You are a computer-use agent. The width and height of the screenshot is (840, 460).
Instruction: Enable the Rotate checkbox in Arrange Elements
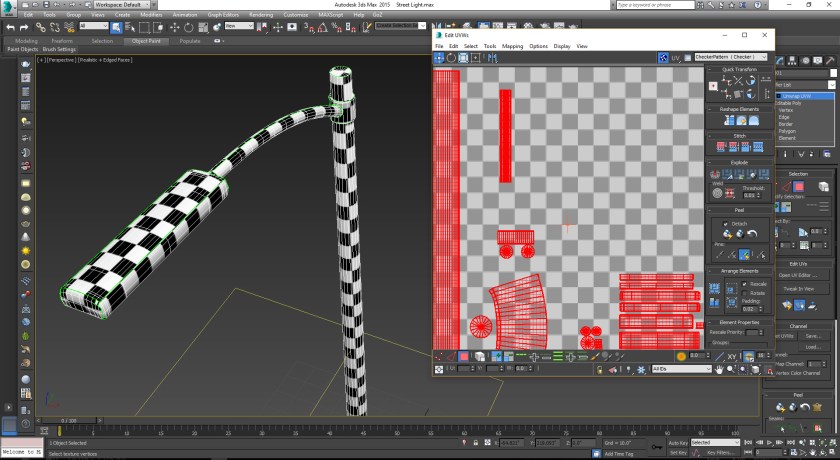(x=743, y=292)
